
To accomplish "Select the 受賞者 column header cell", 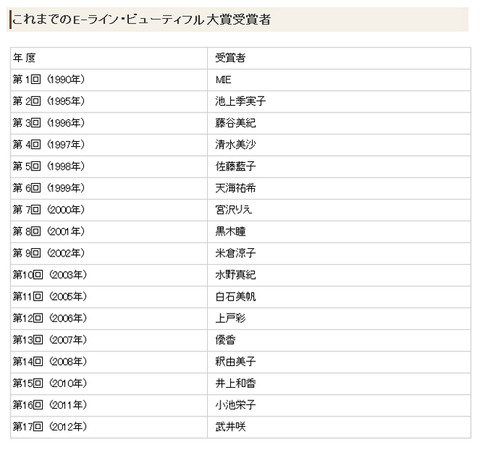I will (339, 58).
